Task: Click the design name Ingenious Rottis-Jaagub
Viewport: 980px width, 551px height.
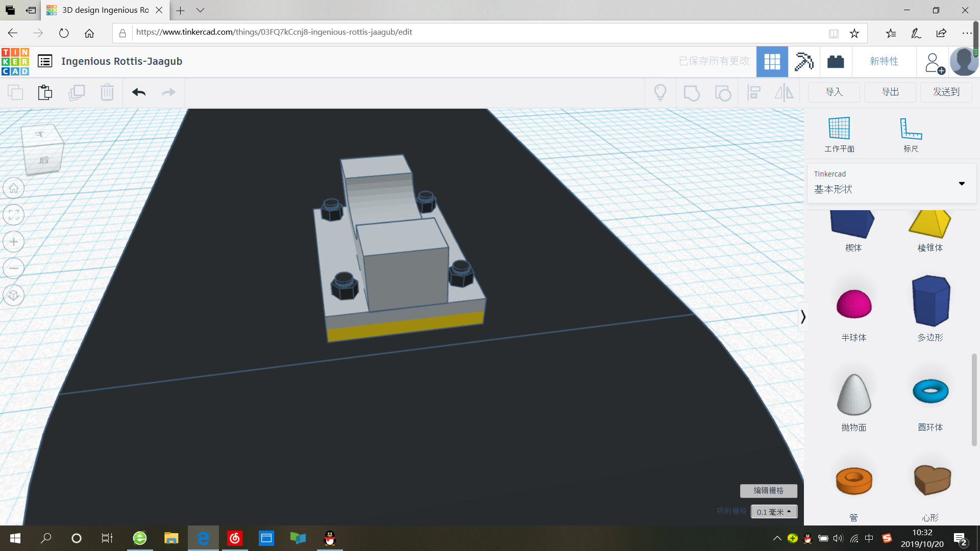Action: tap(121, 61)
